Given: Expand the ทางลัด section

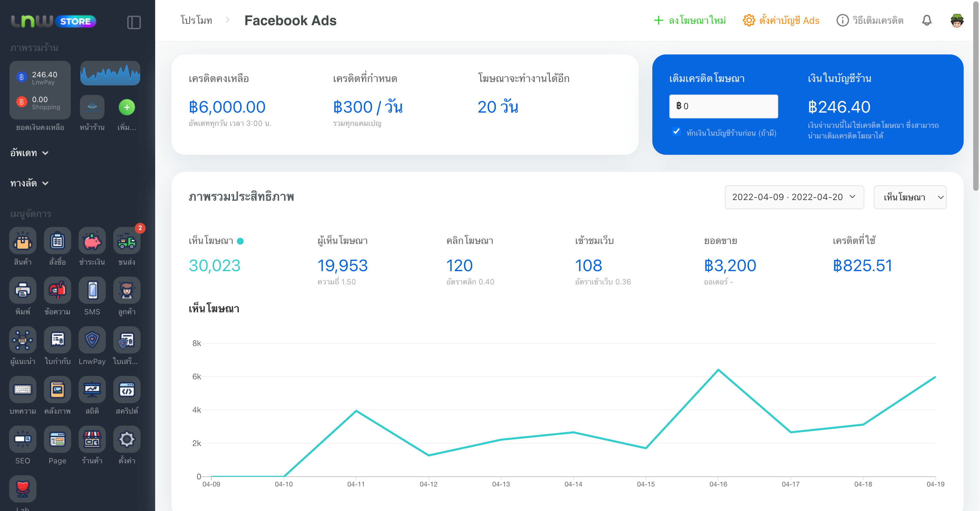Looking at the screenshot, I should (x=29, y=183).
